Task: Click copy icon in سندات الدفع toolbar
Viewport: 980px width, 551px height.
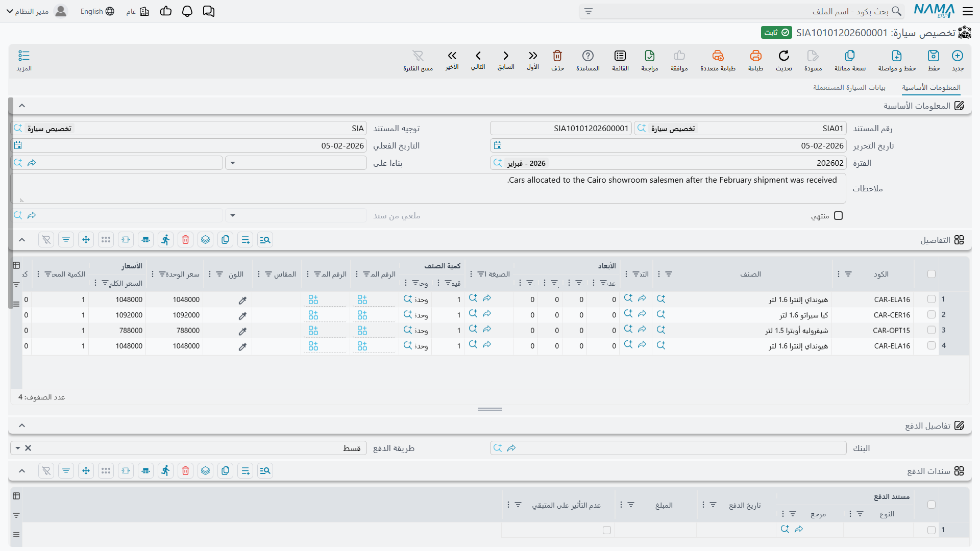Action: [x=226, y=471]
